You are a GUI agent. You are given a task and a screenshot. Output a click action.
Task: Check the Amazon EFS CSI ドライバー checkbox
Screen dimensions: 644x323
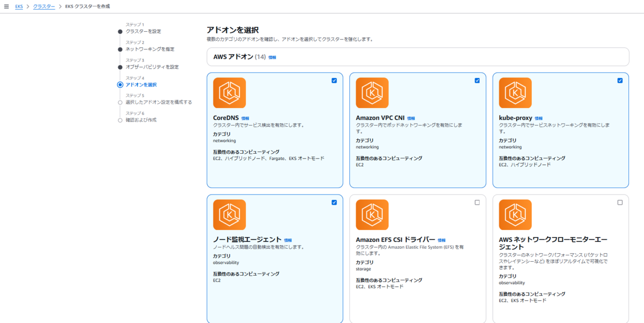(x=477, y=203)
